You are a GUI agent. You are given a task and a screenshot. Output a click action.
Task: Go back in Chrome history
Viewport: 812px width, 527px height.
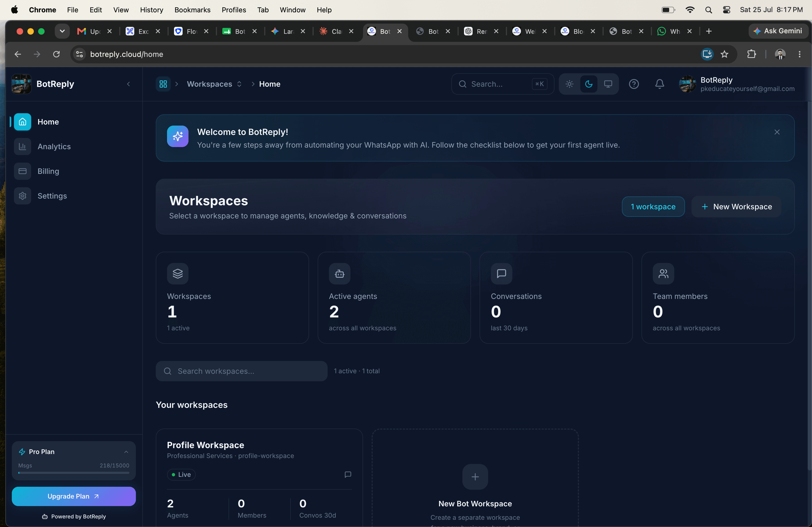coord(18,54)
